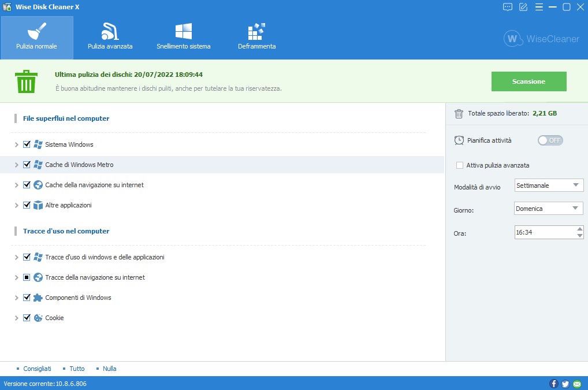Enable the Attiva pulizia avanzata checkbox
The image size is (588, 390).
click(460, 165)
